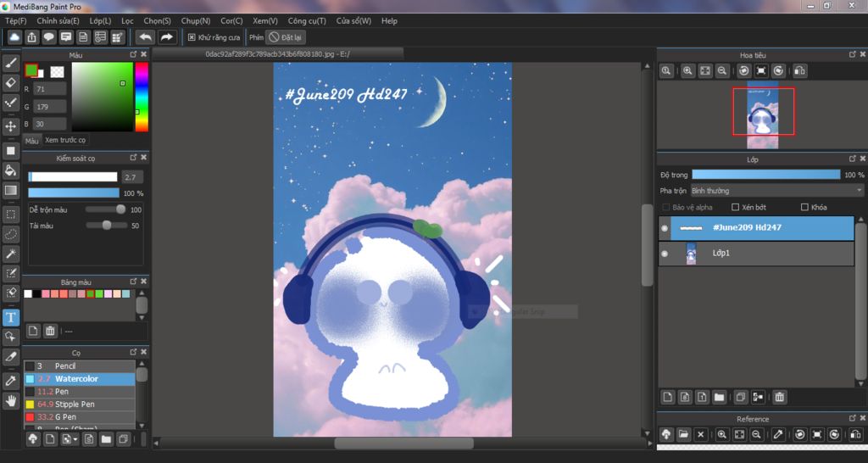Detach the Lớp panel with float icon
This screenshot has width=868, height=463.
coord(853,159)
